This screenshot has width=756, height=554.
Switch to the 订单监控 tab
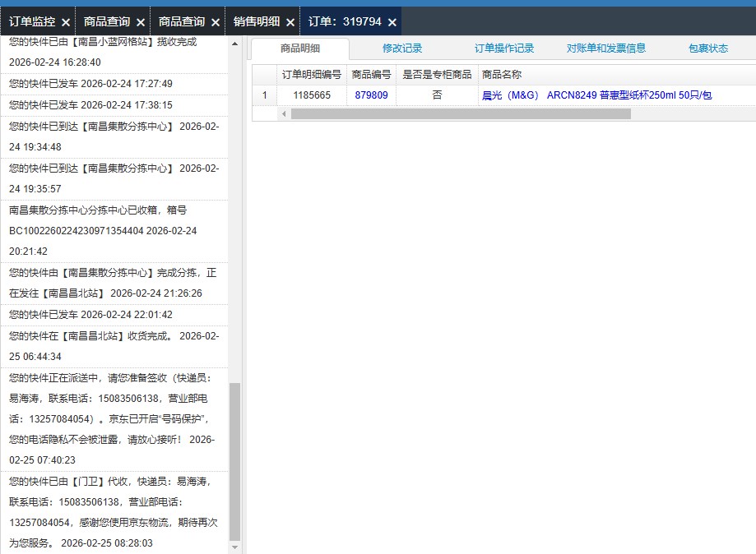(32, 22)
